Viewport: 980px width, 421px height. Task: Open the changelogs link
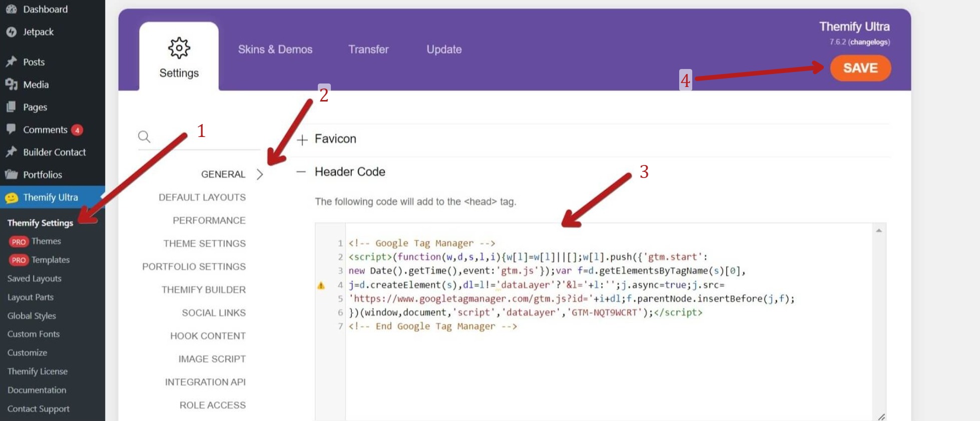point(869,42)
